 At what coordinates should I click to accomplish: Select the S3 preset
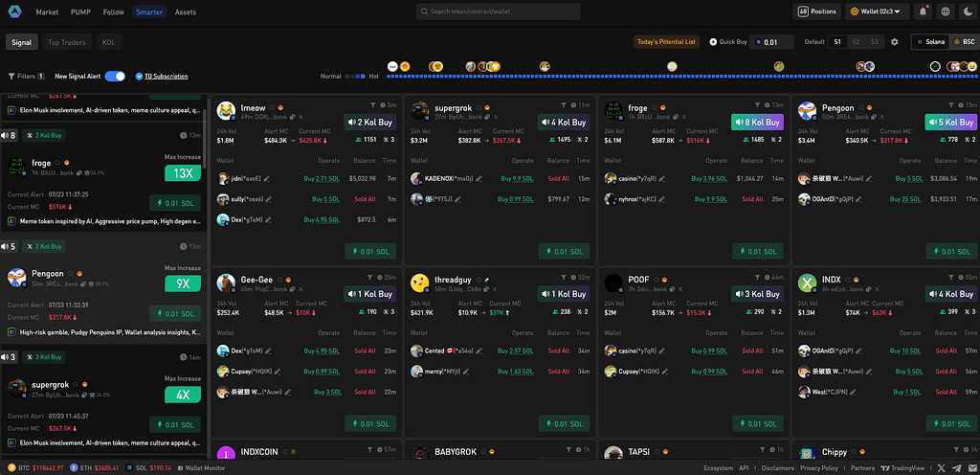coord(875,42)
